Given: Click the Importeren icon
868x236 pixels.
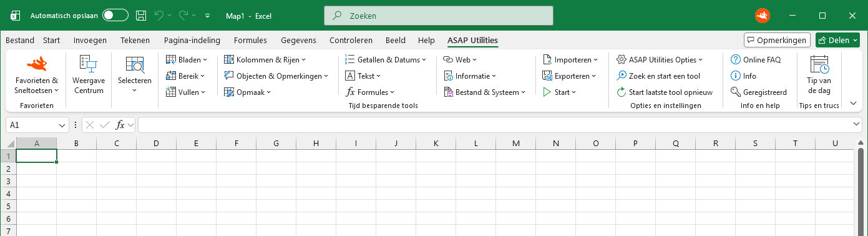Looking at the screenshot, I should click(547, 60).
